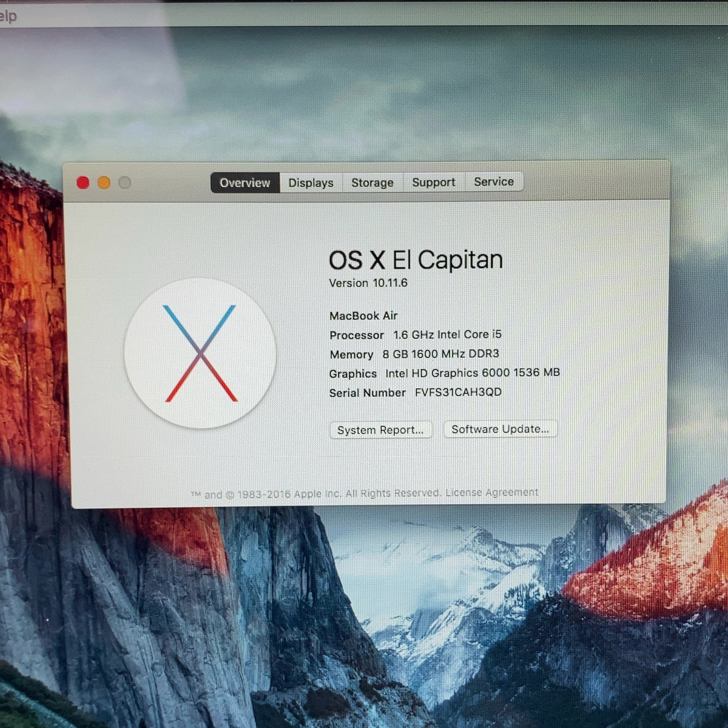Click the OS X El Capitan title
728x728 pixels.
(416, 260)
